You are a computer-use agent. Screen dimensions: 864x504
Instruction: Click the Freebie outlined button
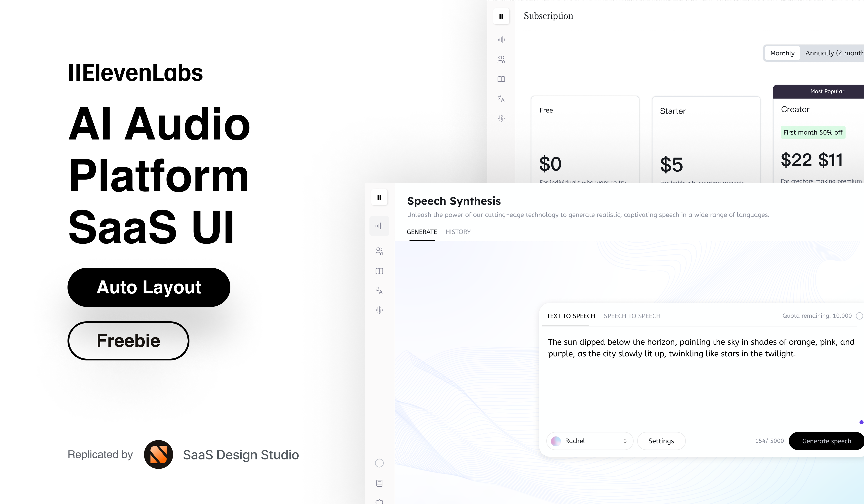tap(128, 341)
